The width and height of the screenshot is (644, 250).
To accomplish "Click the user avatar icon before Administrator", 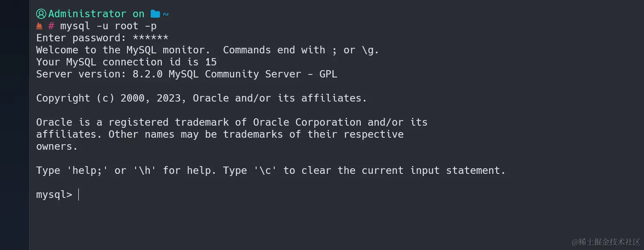I will (41, 14).
